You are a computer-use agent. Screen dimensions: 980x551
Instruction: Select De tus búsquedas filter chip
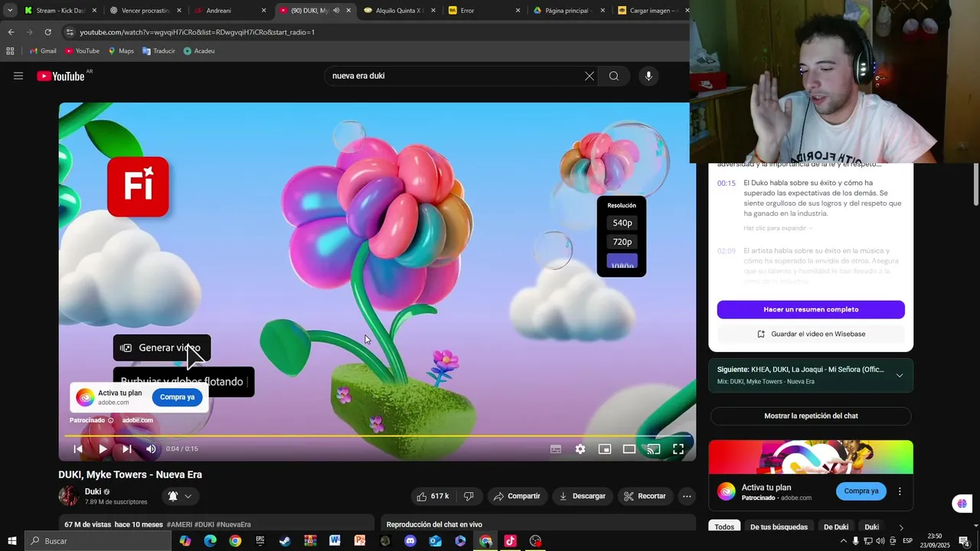coord(779,527)
